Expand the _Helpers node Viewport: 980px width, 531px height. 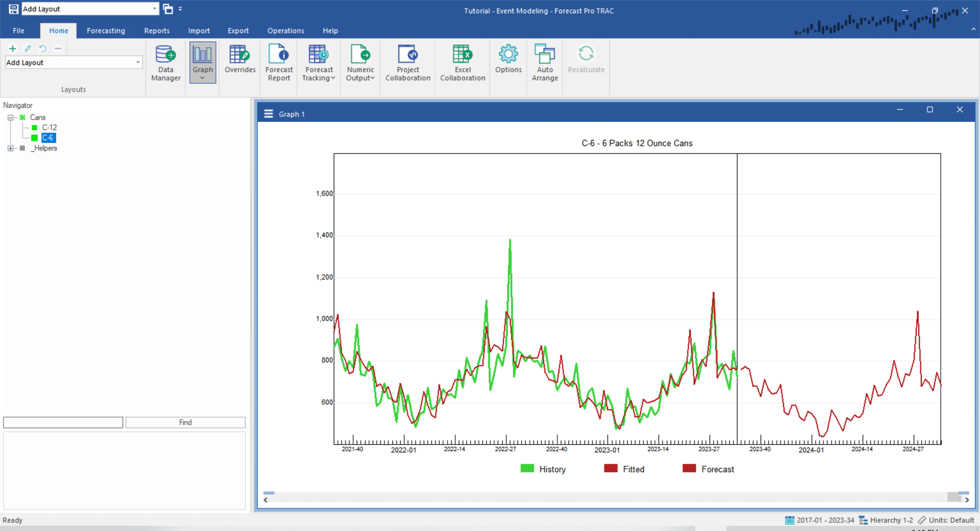pyautogui.click(x=10, y=148)
